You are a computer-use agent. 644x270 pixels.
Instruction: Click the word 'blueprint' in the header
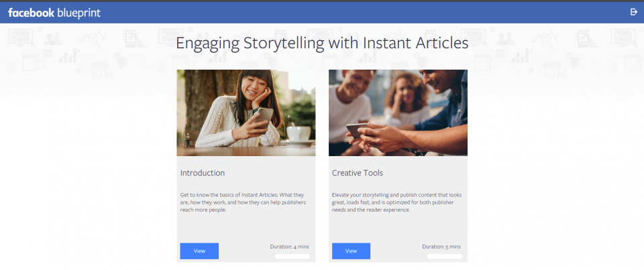[79, 13]
